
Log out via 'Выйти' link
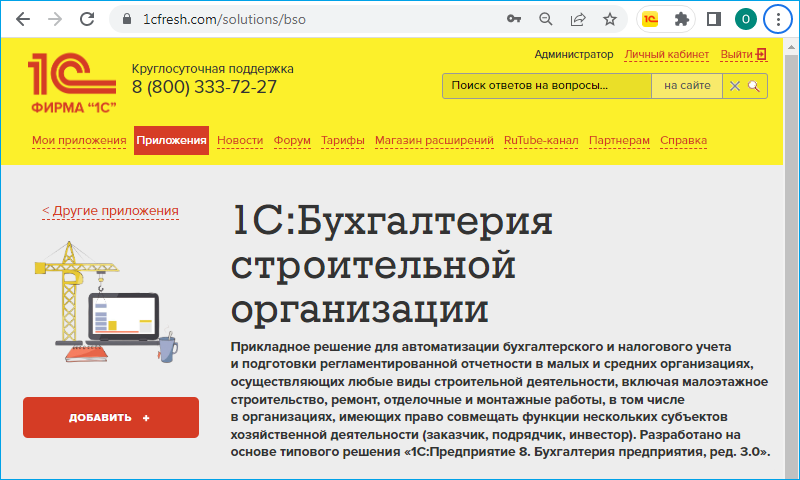click(x=743, y=55)
